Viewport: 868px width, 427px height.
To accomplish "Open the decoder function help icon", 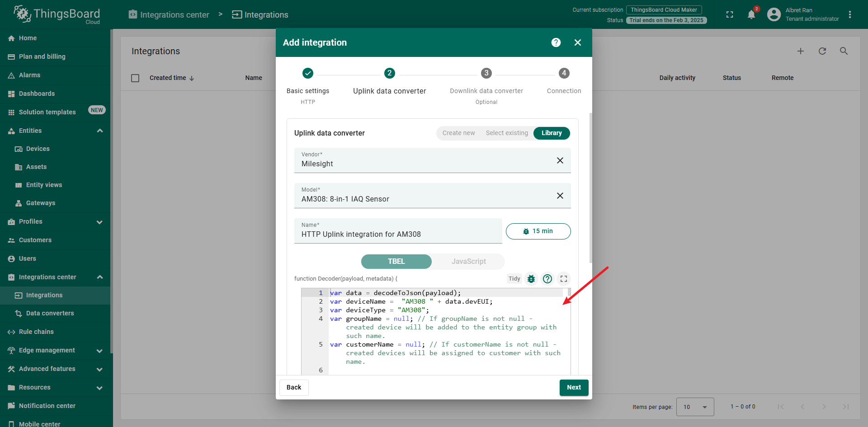I will click(547, 279).
